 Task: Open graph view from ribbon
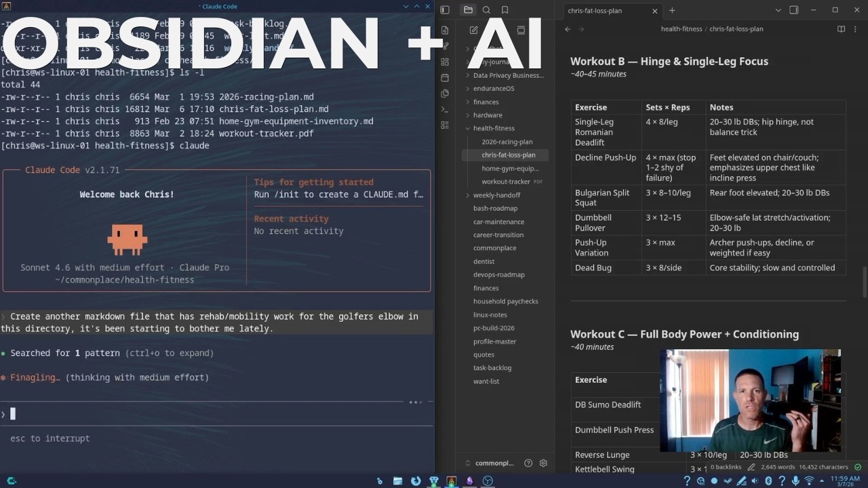(x=445, y=46)
